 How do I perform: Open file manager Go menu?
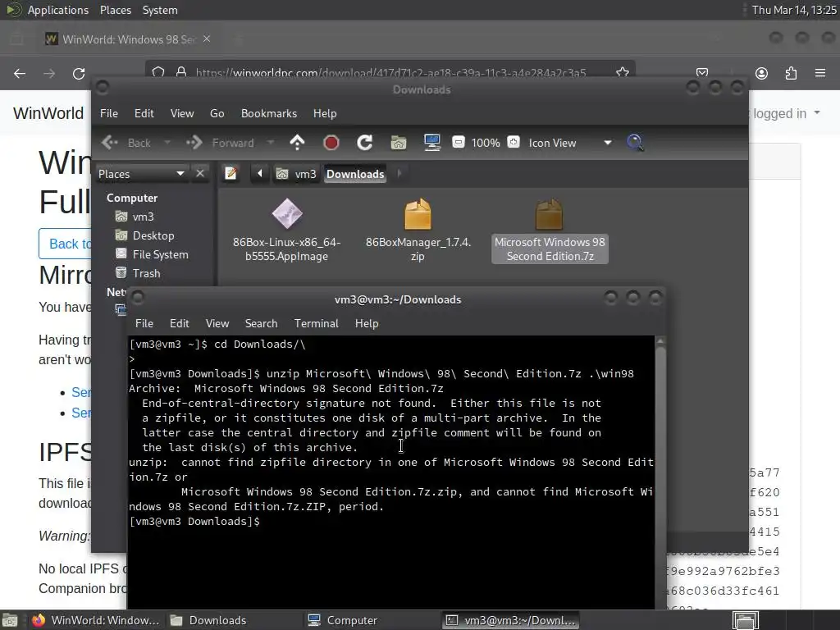[217, 113]
